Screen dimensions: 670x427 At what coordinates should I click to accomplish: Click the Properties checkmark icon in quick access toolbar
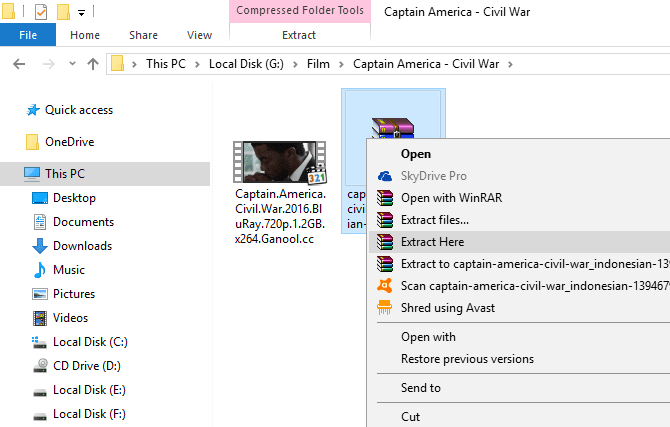point(41,12)
